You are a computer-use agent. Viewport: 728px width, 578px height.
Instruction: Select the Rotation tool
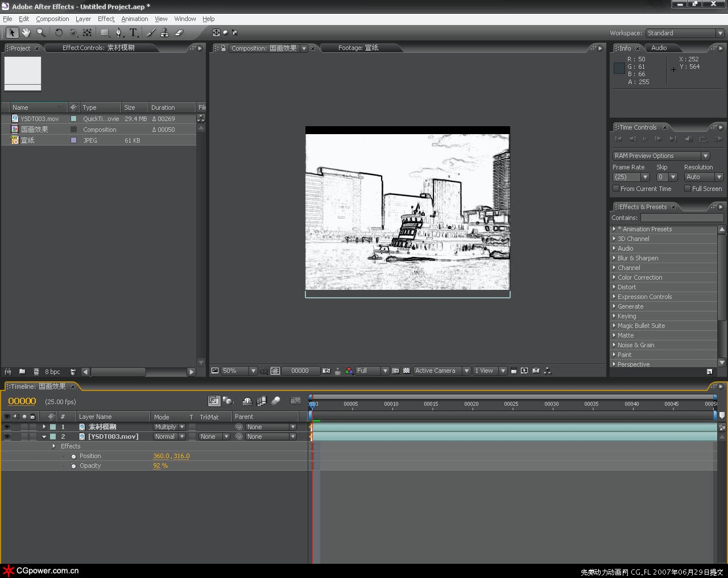(x=59, y=33)
